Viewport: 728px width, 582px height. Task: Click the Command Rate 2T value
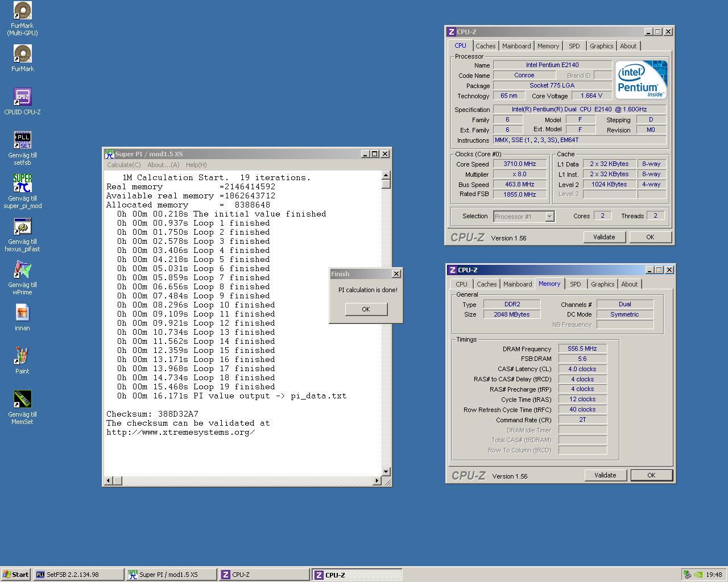pos(582,419)
